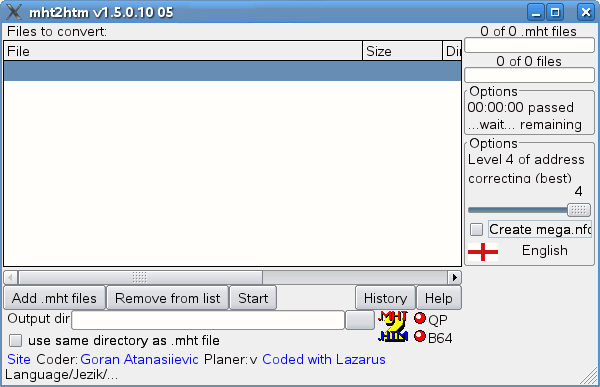The width and height of the screenshot is (600, 387).
Task: Click the QP label
Action: 438,320
